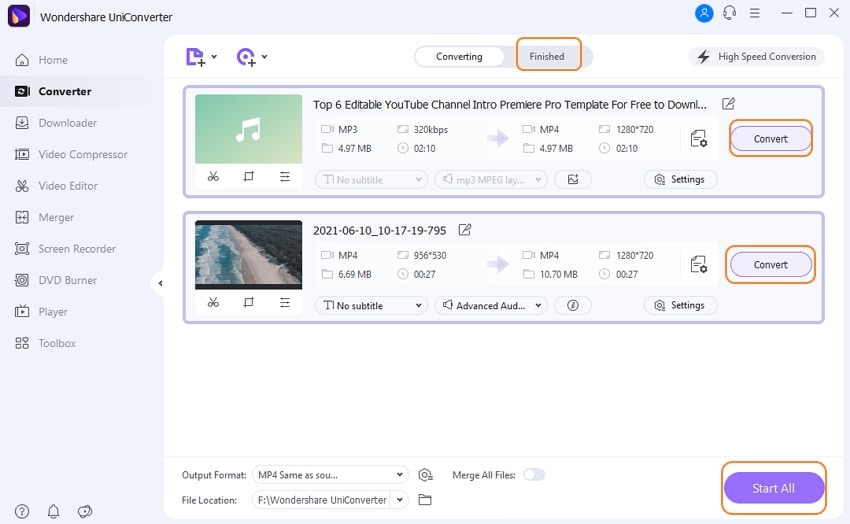
Task: Switch to the Converting tab
Action: click(459, 56)
